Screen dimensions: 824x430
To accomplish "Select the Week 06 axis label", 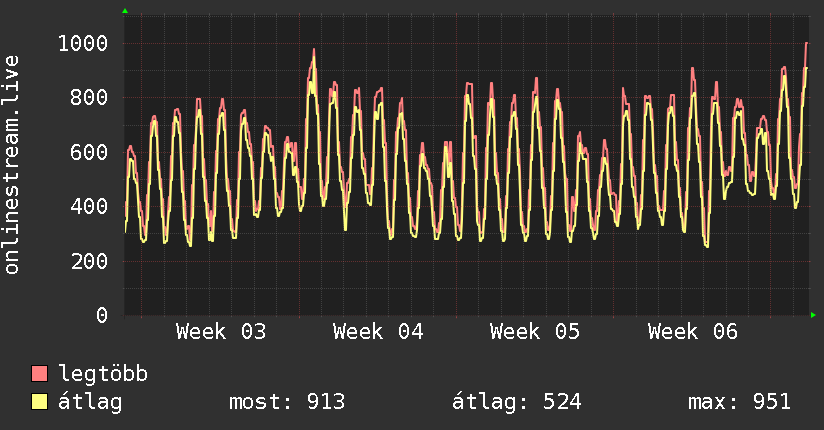I will coord(692,332).
